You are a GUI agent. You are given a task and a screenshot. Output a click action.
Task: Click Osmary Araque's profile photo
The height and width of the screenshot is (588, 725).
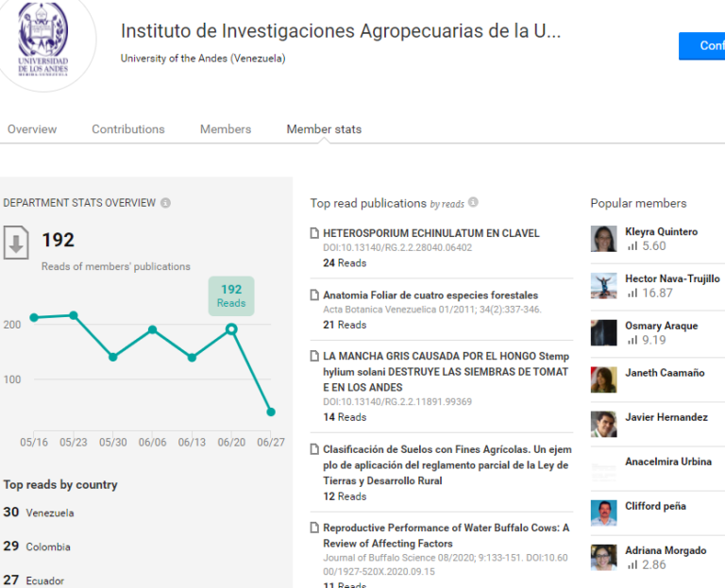pyautogui.click(x=603, y=332)
